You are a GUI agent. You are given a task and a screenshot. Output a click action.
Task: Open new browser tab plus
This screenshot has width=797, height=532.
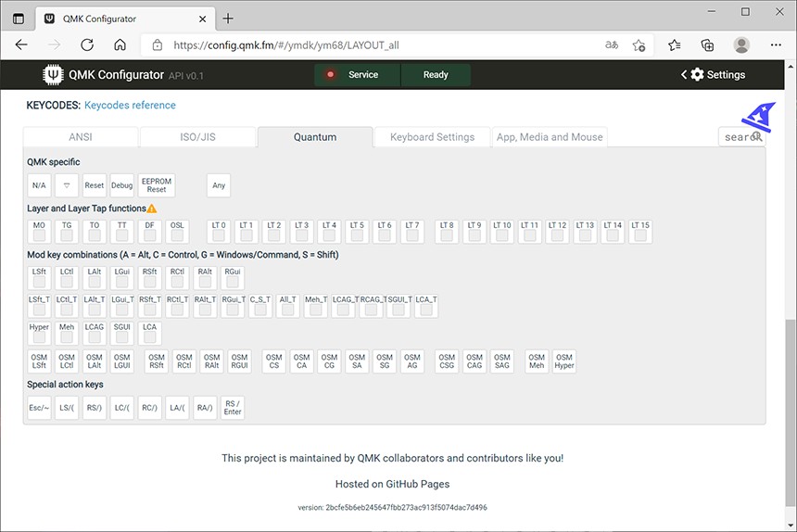228,19
